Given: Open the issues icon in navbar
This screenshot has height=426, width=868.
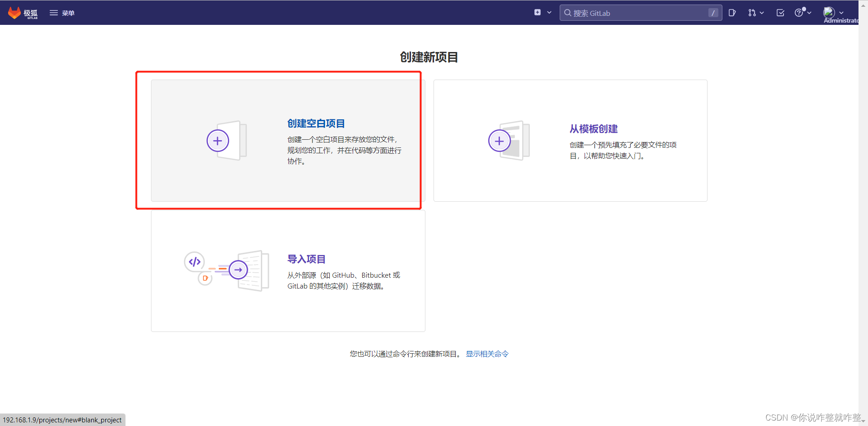Looking at the screenshot, I should 732,13.
